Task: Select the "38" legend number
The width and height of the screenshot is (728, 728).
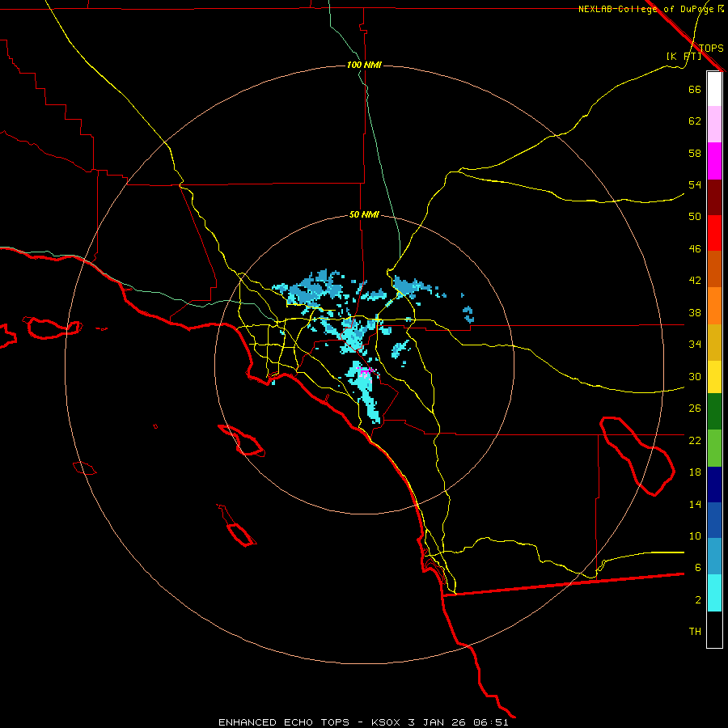Action: (x=695, y=312)
